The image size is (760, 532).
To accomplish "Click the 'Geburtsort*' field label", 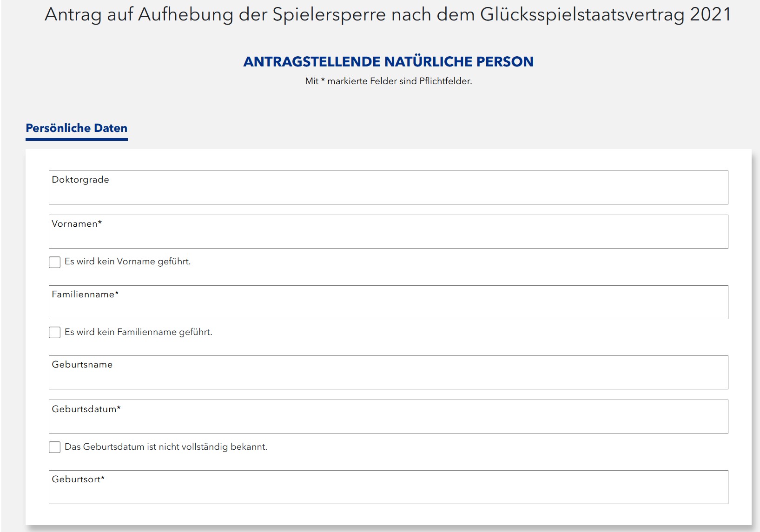I will (x=78, y=479).
